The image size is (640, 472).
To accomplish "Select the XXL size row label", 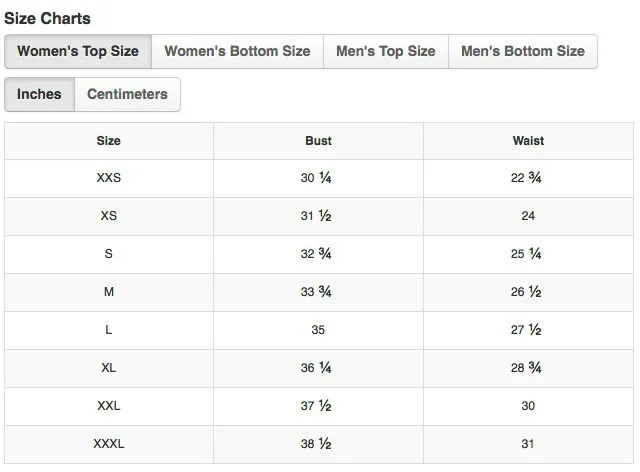I will (109, 406).
